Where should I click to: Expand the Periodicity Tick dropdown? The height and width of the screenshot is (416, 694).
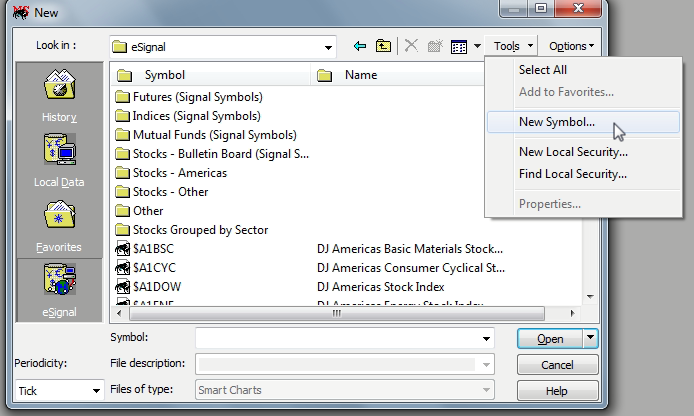[x=96, y=391]
